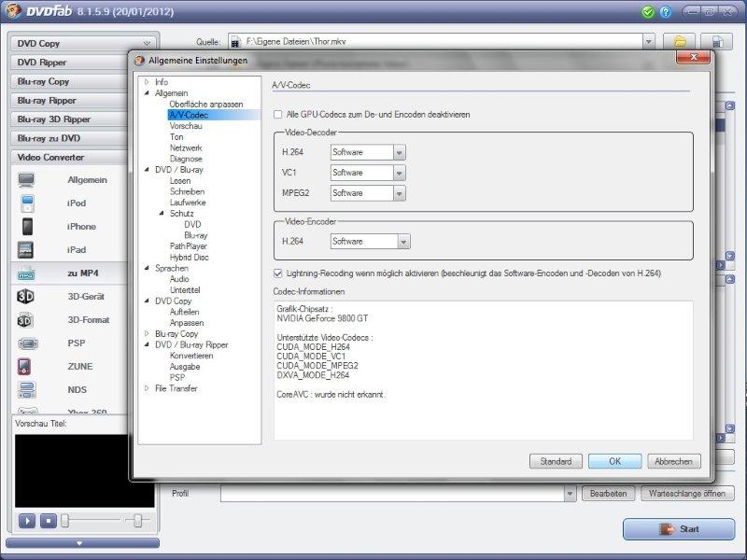Click the preview volume slider
This screenshot has width=747, height=560.
(x=137, y=520)
